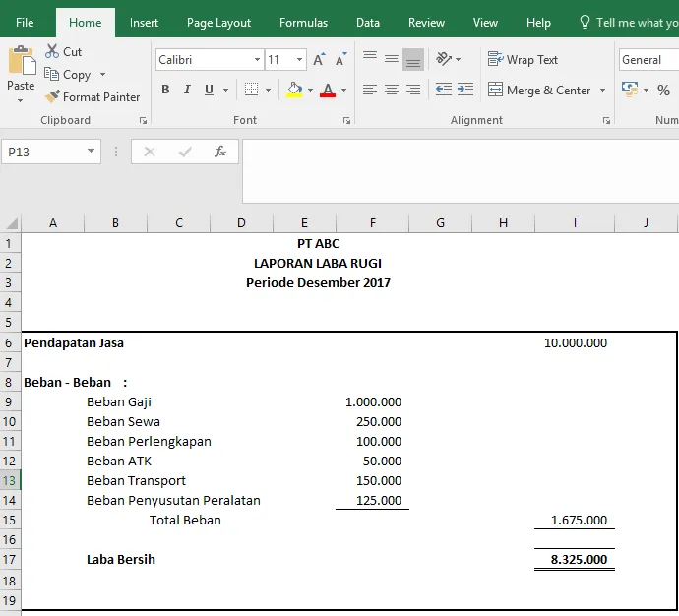The image size is (679, 616).
Task: Click the Center align icon
Action: coord(392,90)
